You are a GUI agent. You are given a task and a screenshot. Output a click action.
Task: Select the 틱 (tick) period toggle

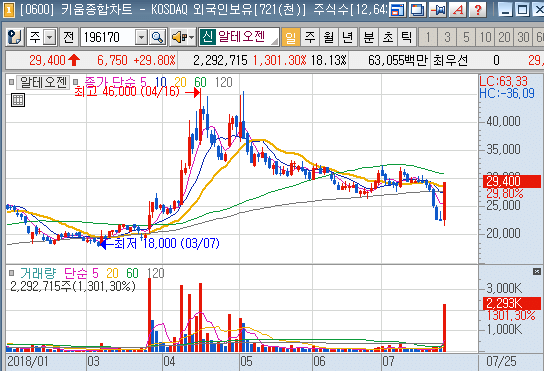click(406, 37)
